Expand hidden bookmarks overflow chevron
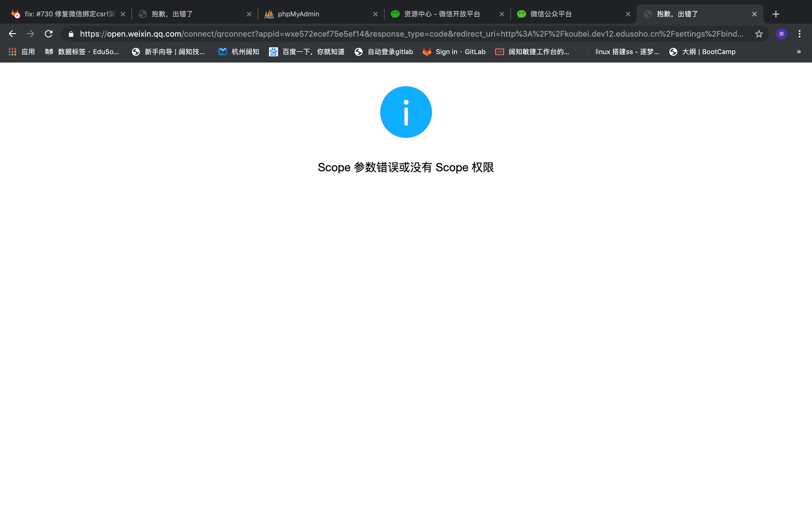The width and height of the screenshot is (812, 507). [799, 52]
